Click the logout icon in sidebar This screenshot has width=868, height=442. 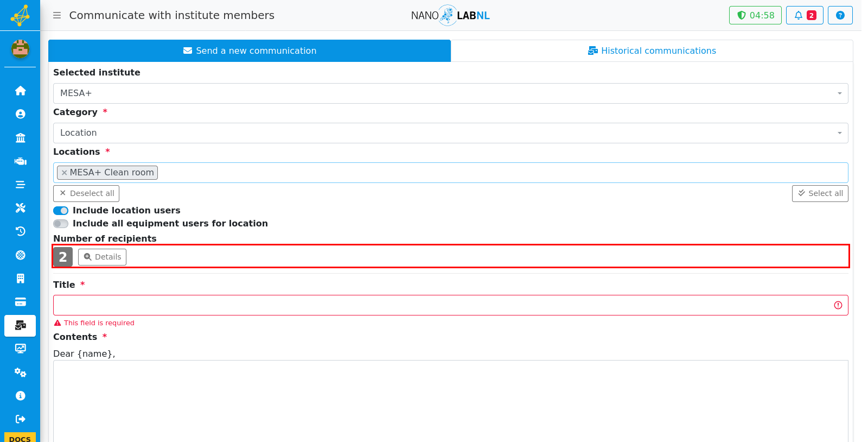20,419
